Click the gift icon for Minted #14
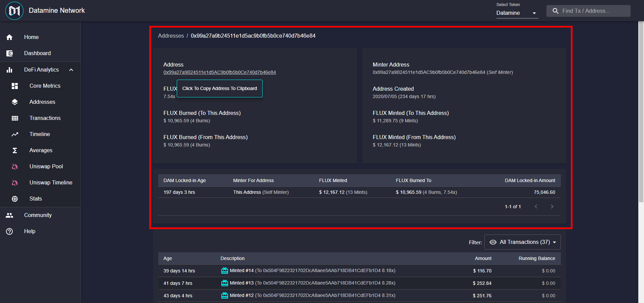Image resolution: width=644 pixels, height=303 pixels. [225, 271]
